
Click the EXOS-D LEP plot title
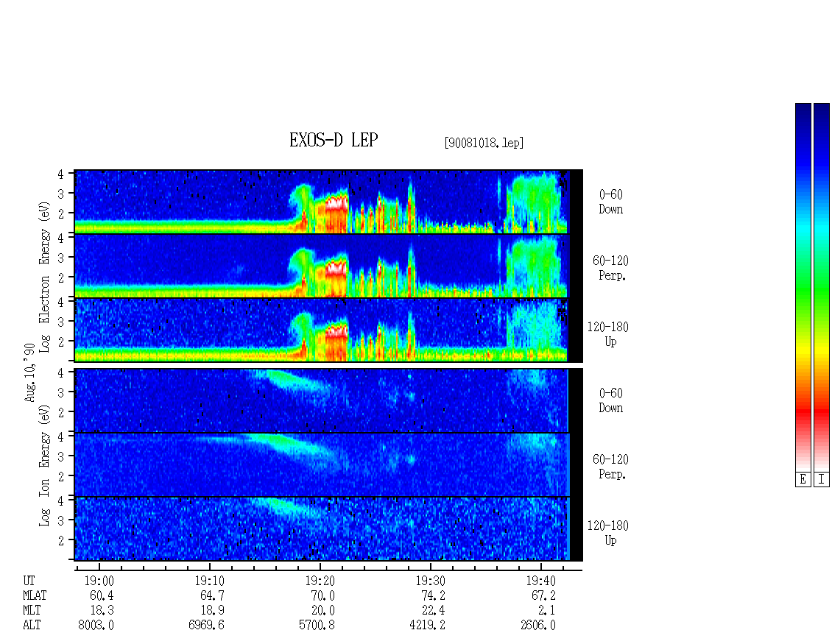click(x=334, y=140)
